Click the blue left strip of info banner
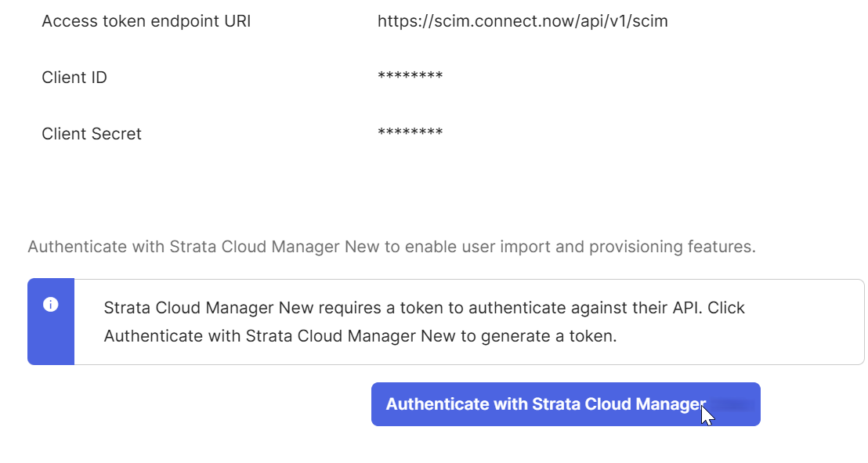Image resolution: width=868 pixels, height=463 pixels. [x=51, y=322]
